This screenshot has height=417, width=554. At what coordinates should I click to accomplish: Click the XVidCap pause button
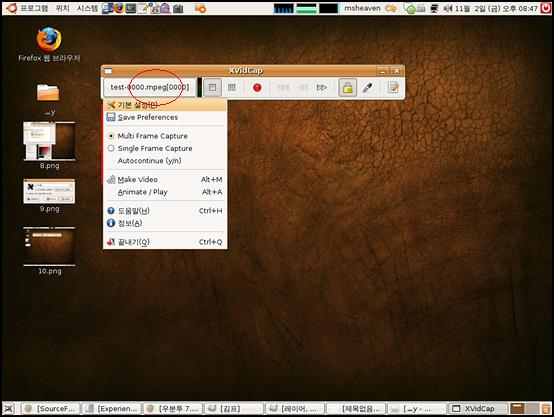[x=232, y=87]
